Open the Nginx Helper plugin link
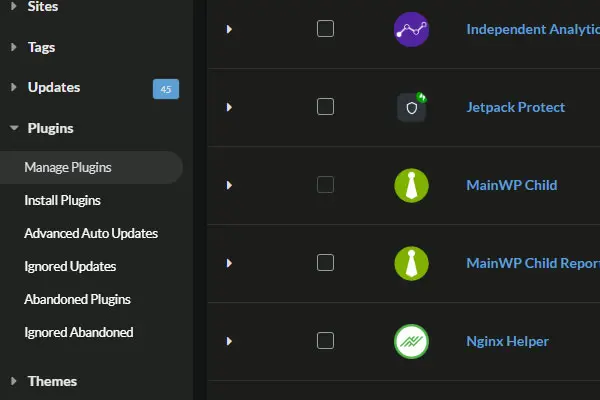Viewport: 600px width, 400px height. point(507,341)
